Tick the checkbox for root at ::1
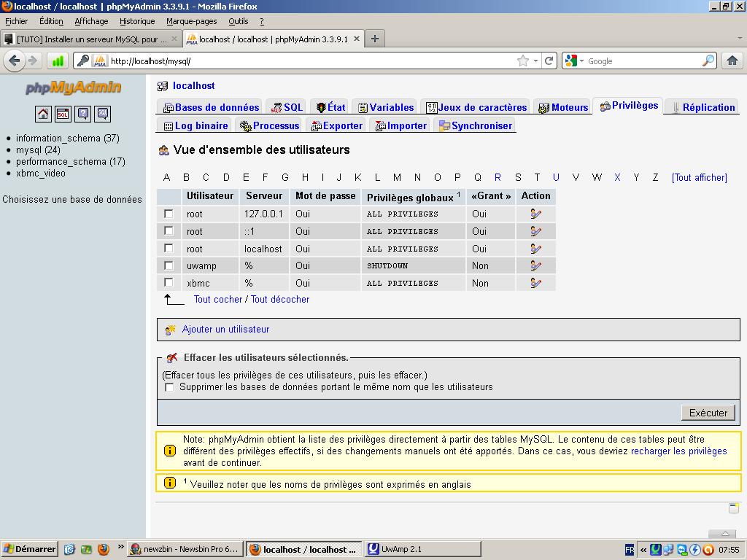The width and height of the screenshot is (747, 560). (169, 231)
